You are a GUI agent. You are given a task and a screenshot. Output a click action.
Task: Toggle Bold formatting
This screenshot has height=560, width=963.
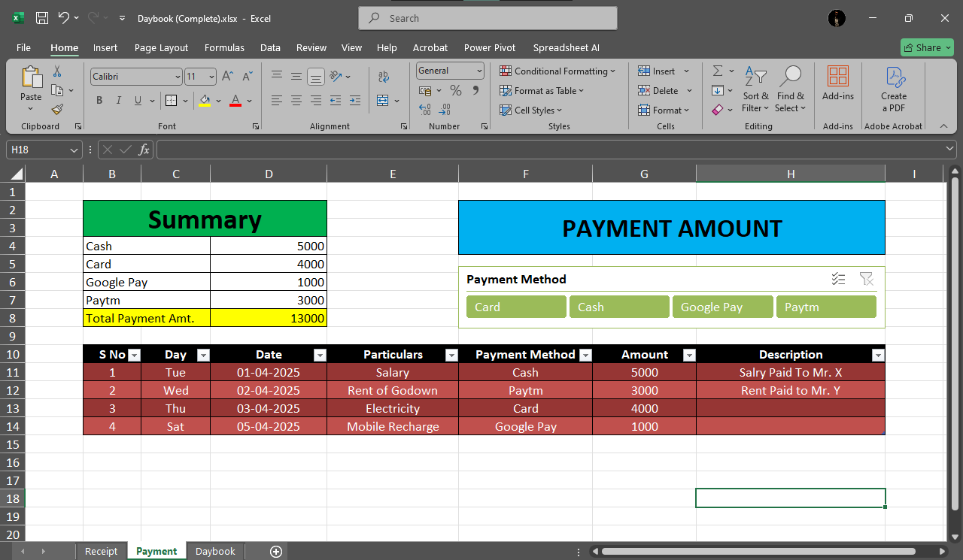click(99, 101)
